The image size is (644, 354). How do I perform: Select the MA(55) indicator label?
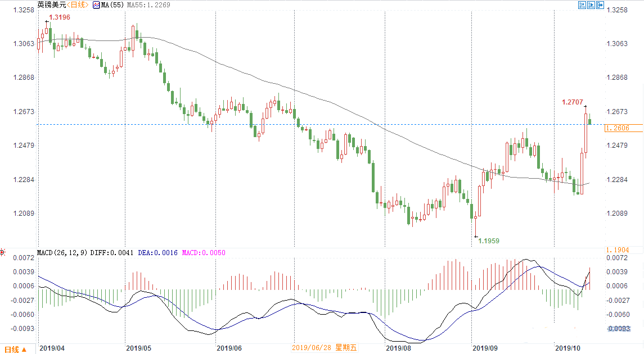coord(112,5)
